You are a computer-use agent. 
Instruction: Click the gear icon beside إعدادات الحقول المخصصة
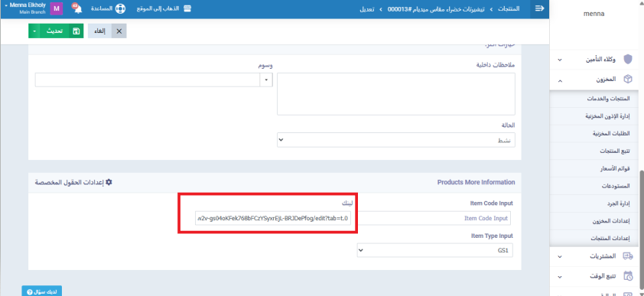coord(109,182)
